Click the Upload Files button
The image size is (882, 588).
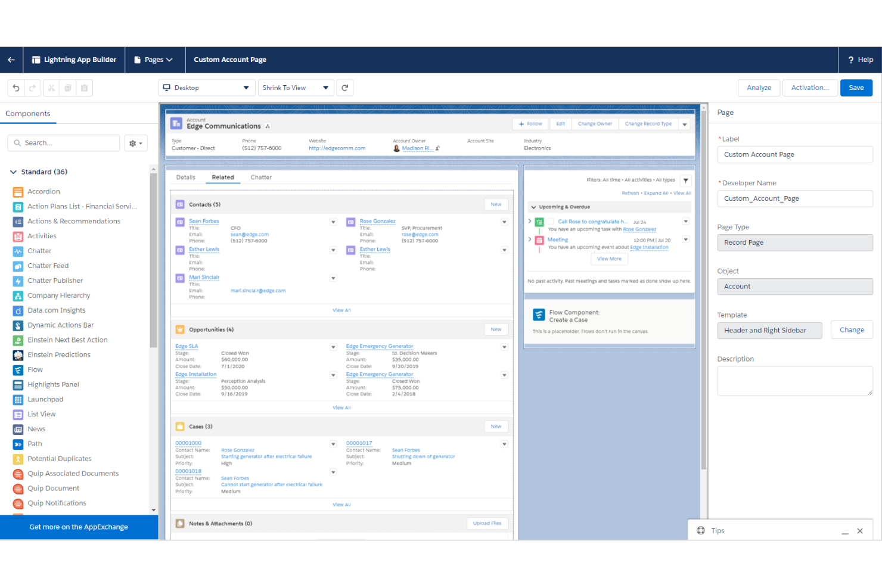point(487,523)
